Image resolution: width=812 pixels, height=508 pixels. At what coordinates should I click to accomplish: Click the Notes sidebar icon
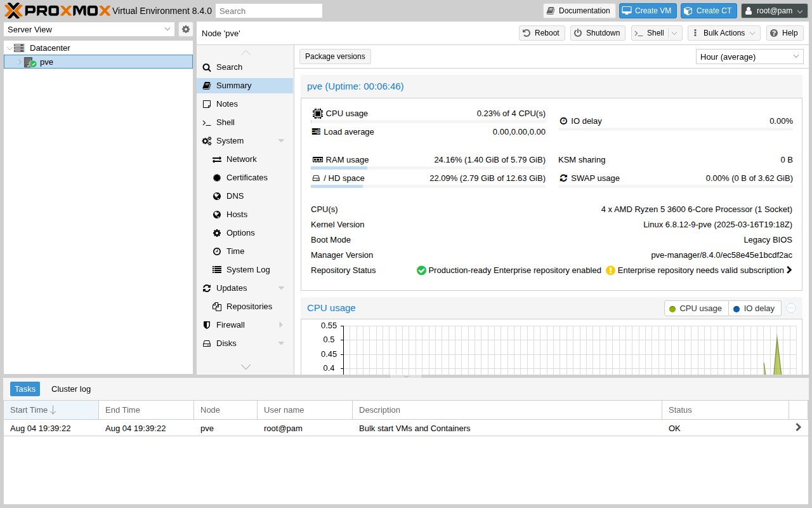[x=207, y=104]
